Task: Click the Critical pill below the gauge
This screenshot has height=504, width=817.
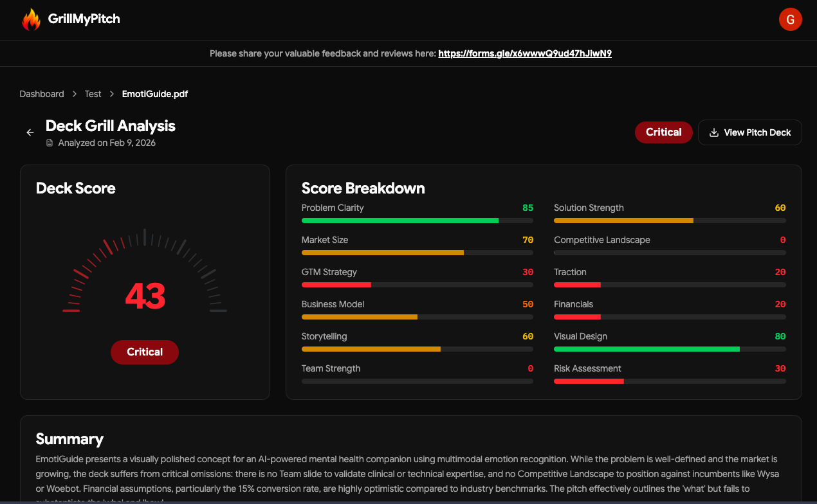Action: tap(144, 352)
